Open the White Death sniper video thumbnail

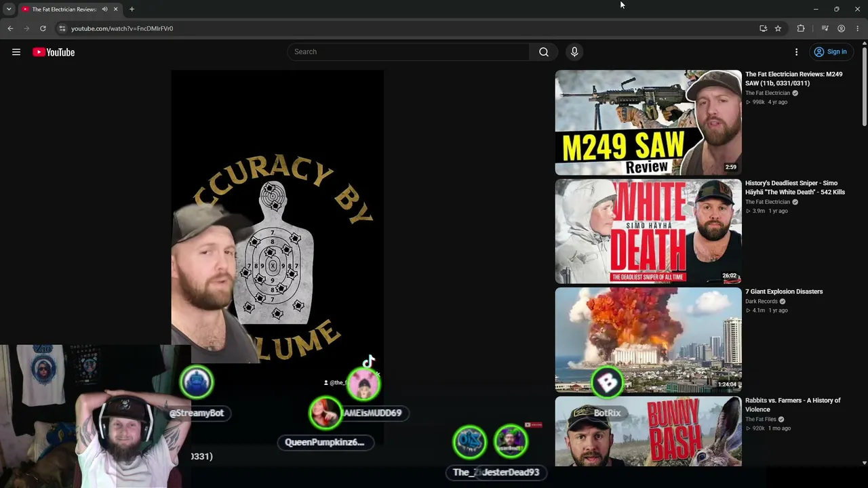pos(648,231)
